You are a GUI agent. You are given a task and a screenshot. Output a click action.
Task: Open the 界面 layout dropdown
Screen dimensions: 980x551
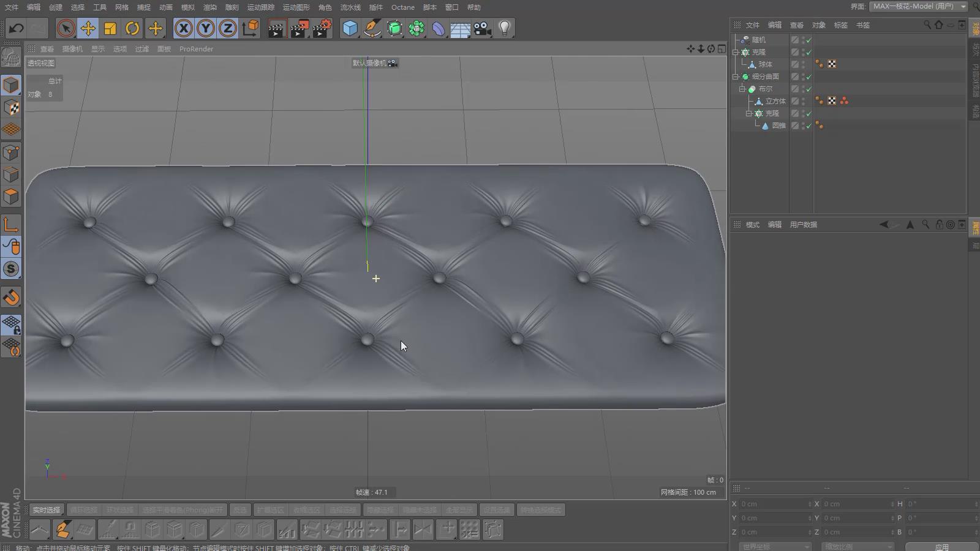(x=918, y=7)
